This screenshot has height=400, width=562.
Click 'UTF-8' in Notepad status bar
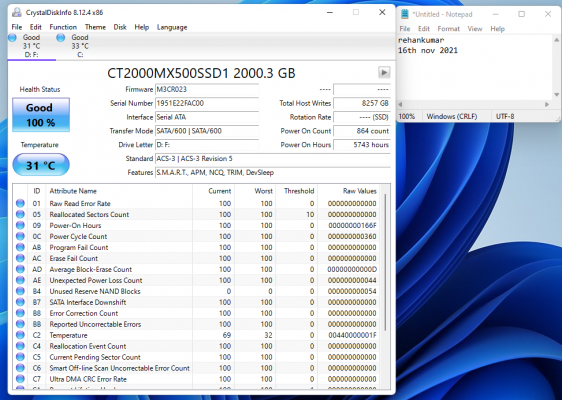tap(505, 116)
